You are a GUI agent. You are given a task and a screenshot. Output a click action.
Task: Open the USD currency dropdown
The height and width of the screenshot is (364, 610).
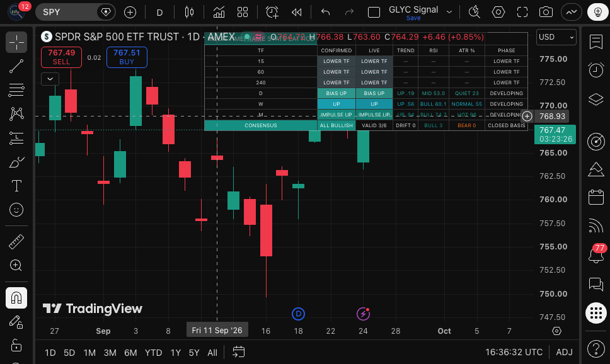556,37
